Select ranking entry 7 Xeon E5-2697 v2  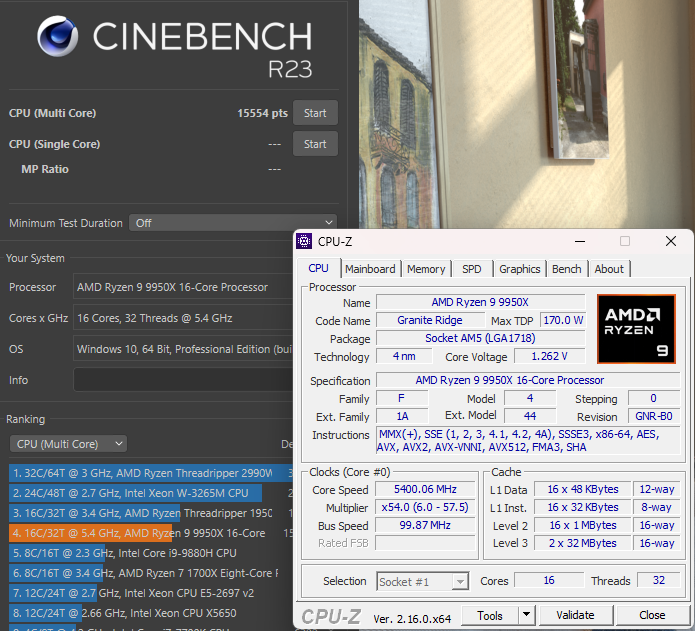click(151, 593)
